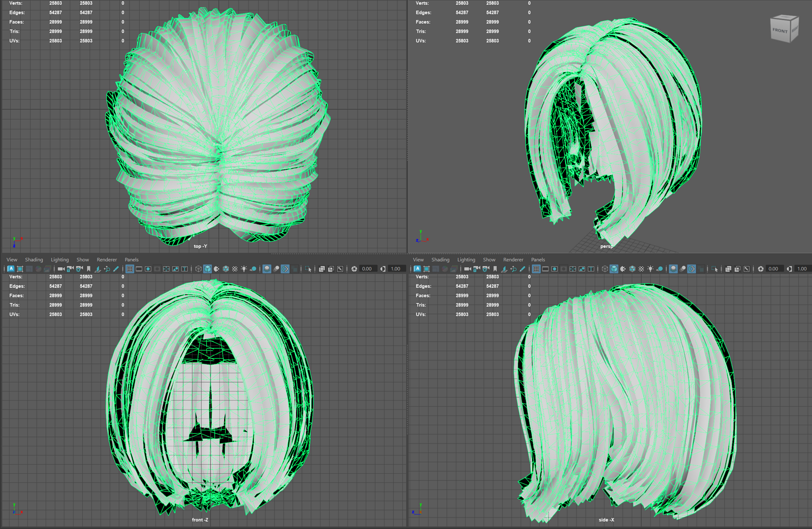Click the 'persp' camera label
Viewport: 812px width, 529px height.
(606, 246)
